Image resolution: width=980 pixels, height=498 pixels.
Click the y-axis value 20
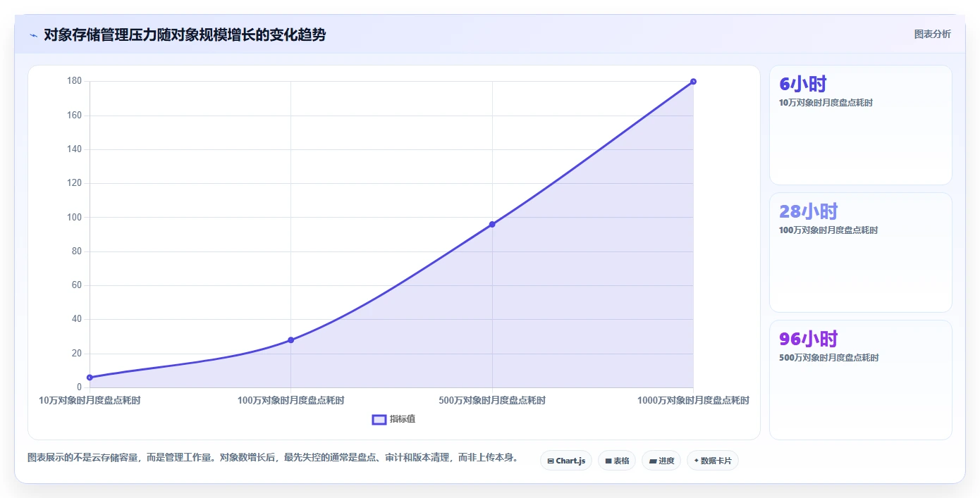point(77,354)
